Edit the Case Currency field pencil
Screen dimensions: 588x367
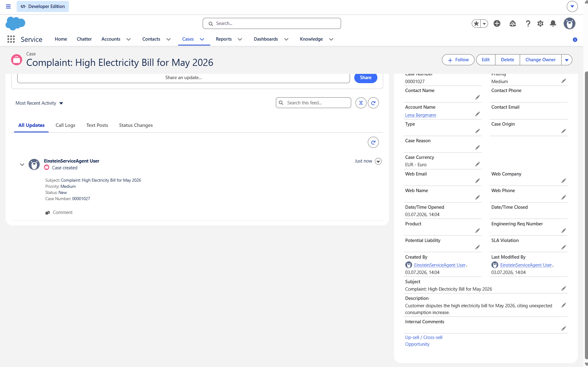[x=477, y=164]
